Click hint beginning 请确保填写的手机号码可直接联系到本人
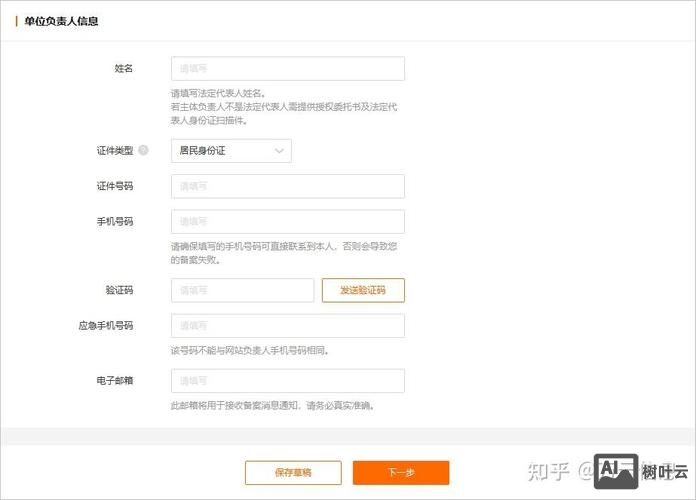The width and height of the screenshot is (696, 500). (x=284, y=253)
